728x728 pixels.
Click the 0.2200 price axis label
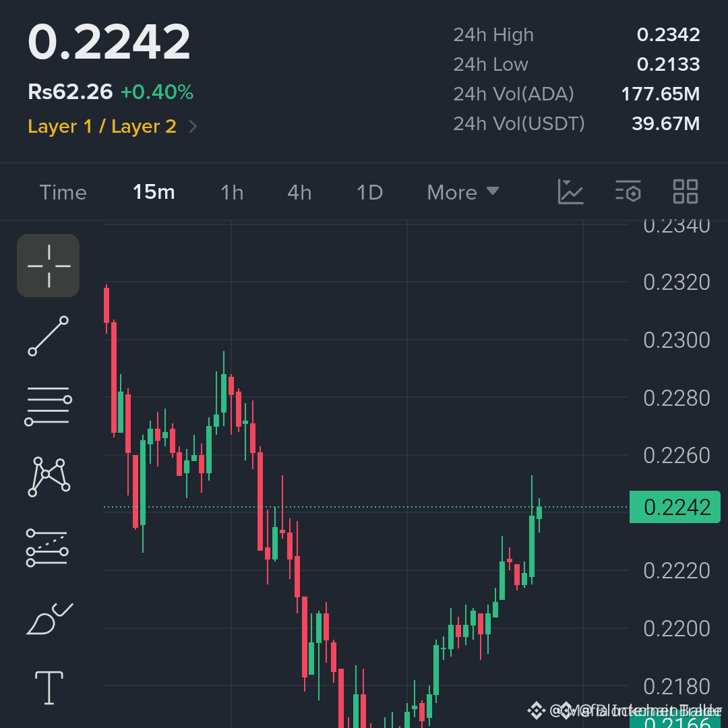coord(677,629)
